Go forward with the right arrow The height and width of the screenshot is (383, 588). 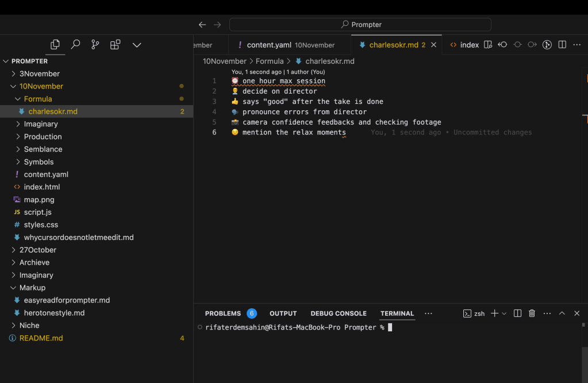pyautogui.click(x=217, y=25)
